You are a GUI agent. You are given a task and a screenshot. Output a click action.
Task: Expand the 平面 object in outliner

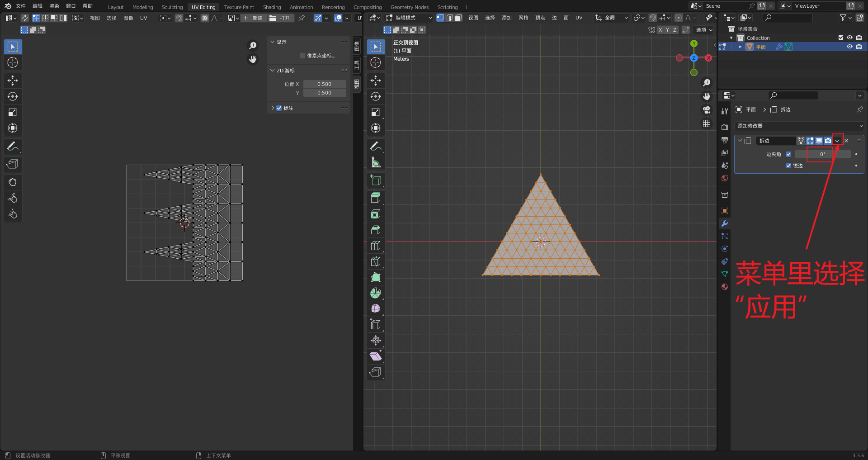(x=740, y=47)
